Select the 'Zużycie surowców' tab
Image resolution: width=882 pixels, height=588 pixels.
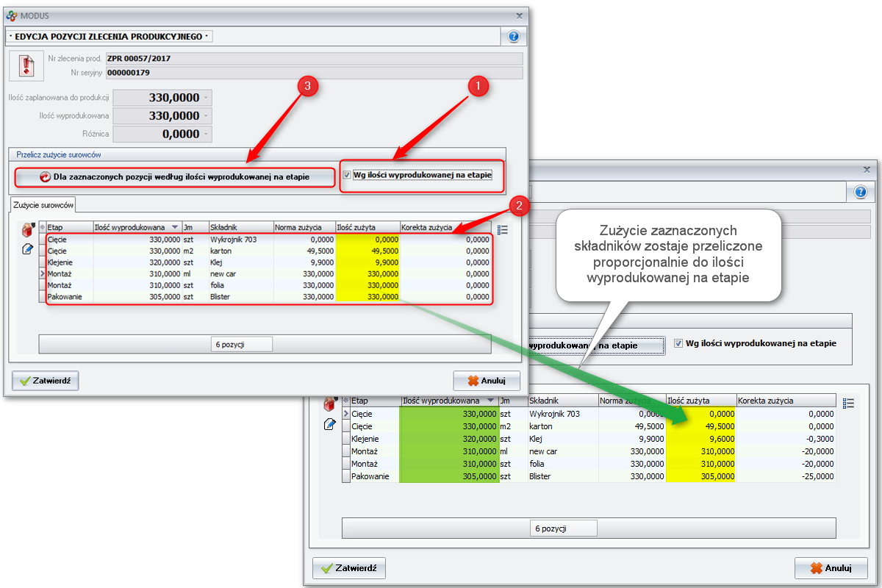point(43,204)
